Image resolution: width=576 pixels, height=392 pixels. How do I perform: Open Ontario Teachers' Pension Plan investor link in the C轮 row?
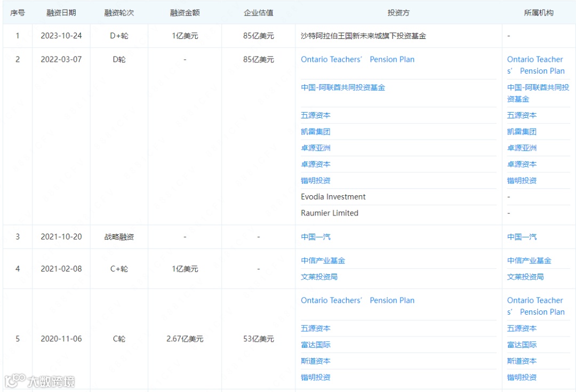tap(357, 300)
